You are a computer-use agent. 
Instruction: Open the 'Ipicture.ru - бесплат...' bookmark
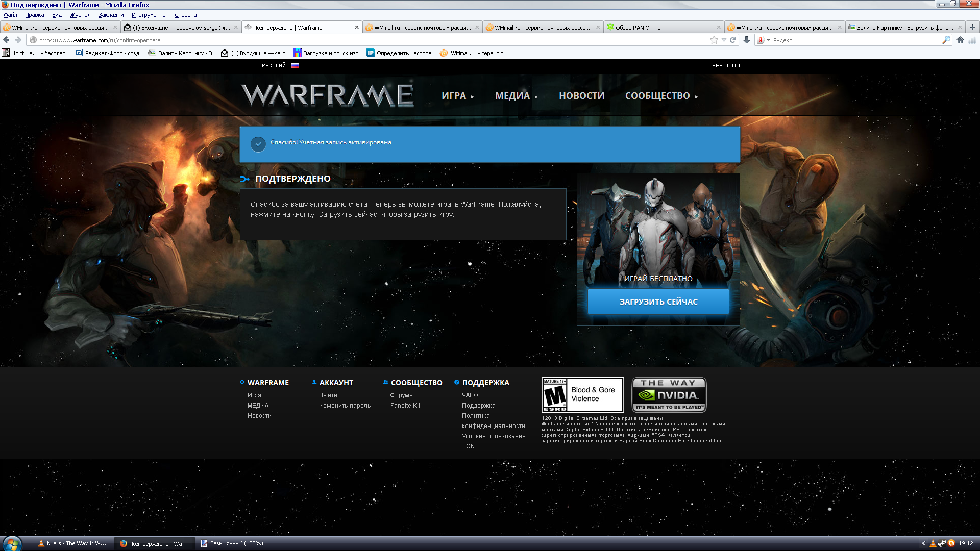(36, 53)
